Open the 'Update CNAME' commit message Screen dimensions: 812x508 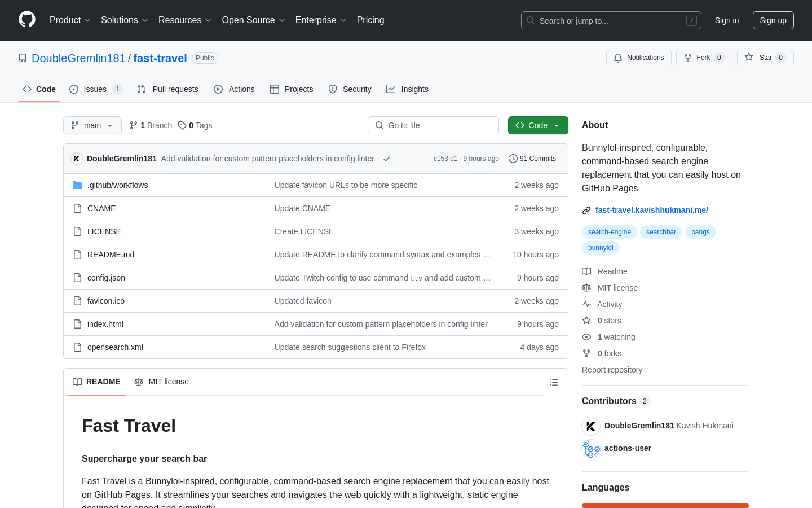pyautogui.click(x=302, y=208)
